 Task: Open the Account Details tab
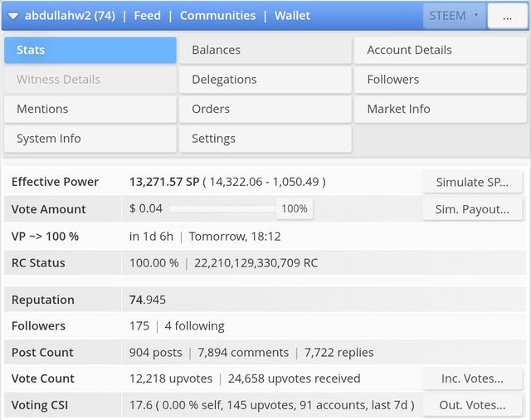(x=441, y=50)
